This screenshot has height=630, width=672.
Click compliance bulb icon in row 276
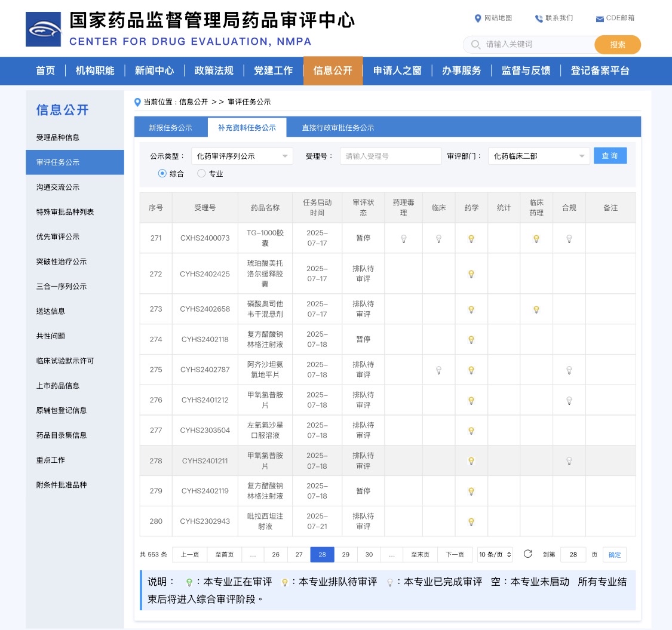[569, 401]
